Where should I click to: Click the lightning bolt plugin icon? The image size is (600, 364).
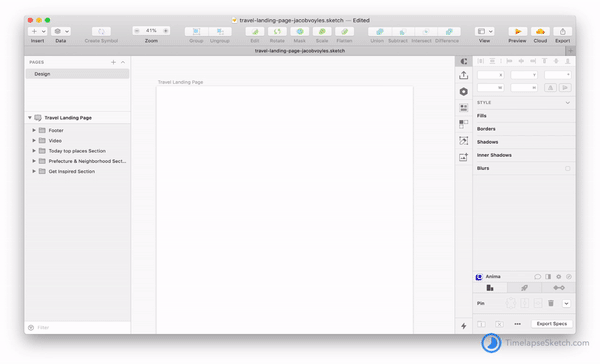coord(463,326)
